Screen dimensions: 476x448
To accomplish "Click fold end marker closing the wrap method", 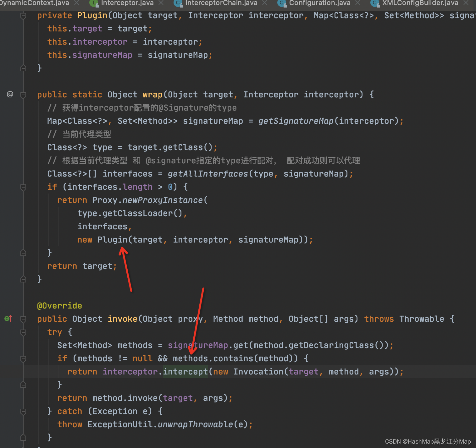I will point(23,279).
